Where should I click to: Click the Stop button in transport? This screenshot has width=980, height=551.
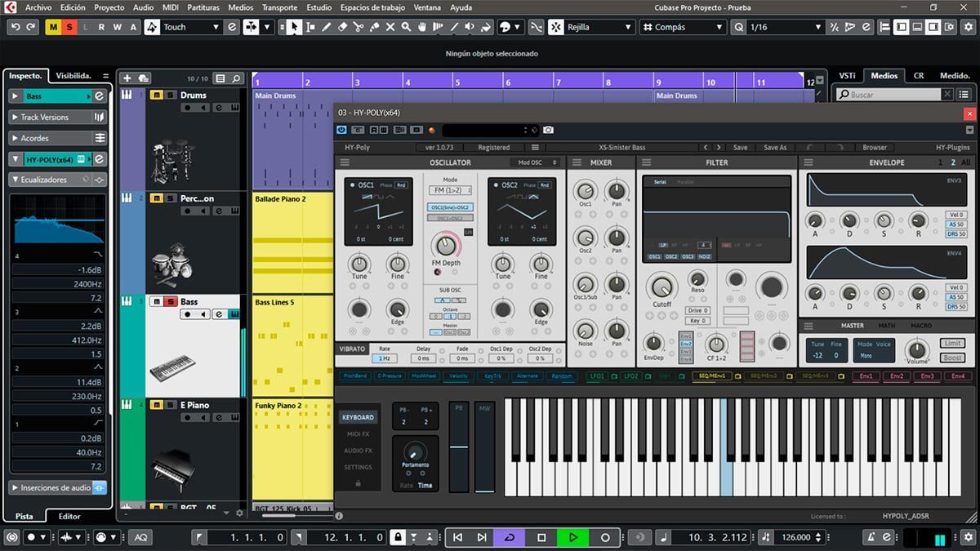tap(541, 537)
